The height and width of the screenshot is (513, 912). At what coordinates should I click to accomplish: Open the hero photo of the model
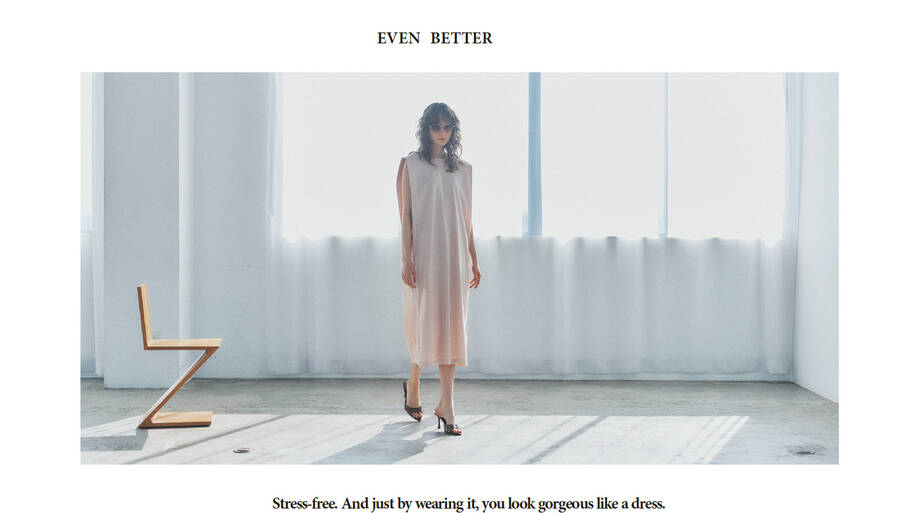459,268
